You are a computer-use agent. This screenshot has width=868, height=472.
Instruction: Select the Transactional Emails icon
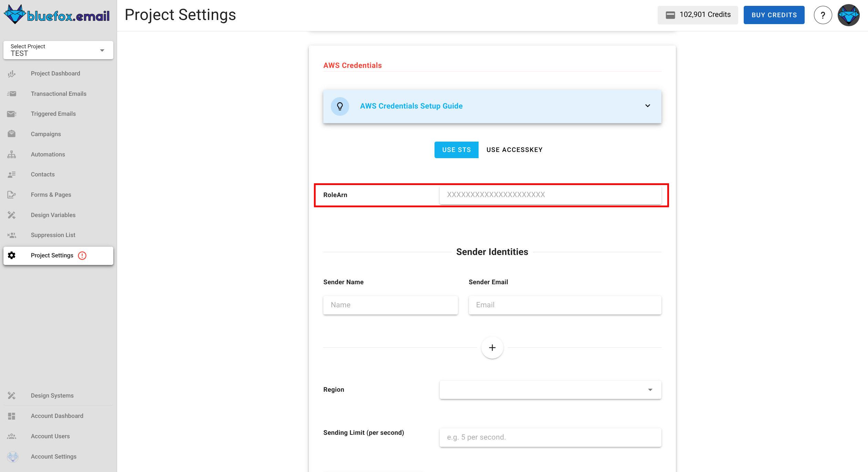click(11, 93)
